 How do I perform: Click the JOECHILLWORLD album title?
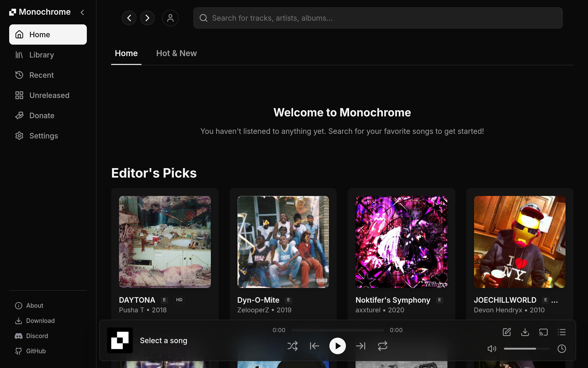pos(505,300)
